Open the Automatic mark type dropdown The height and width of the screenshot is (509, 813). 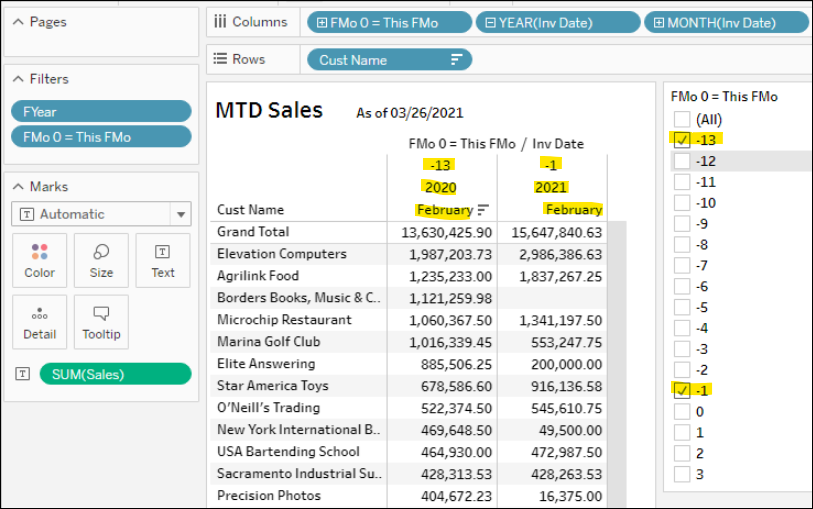(180, 214)
